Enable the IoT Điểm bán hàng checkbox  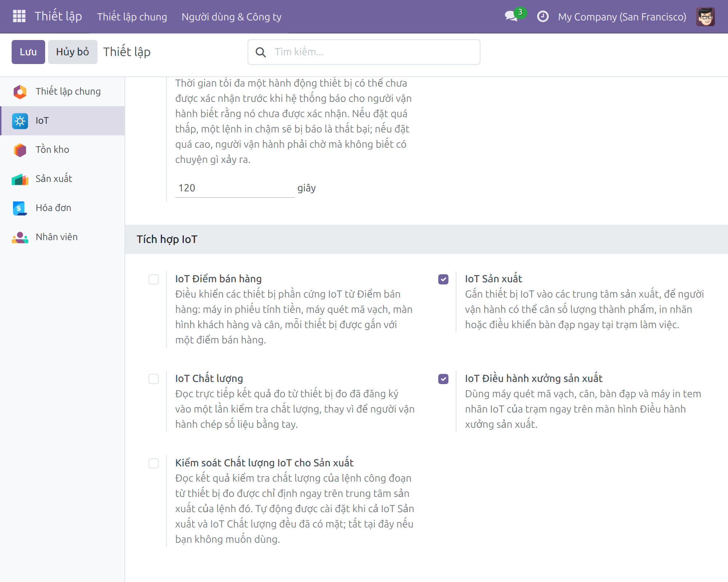[x=154, y=279]
